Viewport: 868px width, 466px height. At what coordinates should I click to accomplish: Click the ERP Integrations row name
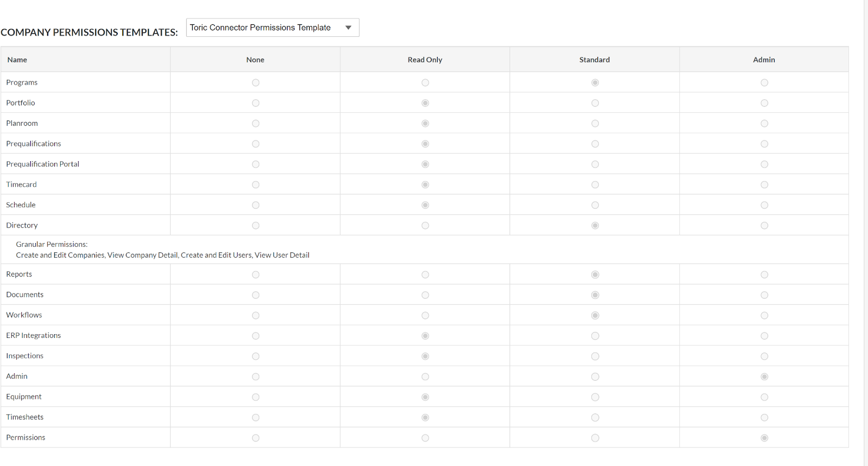coord(34,335)
